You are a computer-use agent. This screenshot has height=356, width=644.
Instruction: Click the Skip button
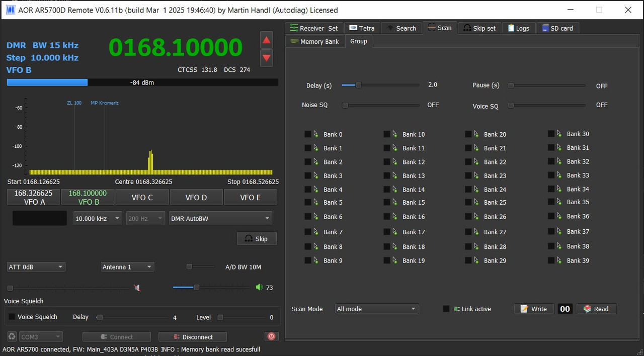[257, 238]
